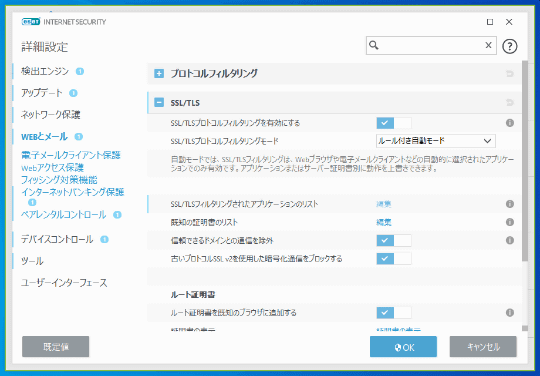
Task: Click the magnifier icon in search box
Action: [x=374, y=45]
